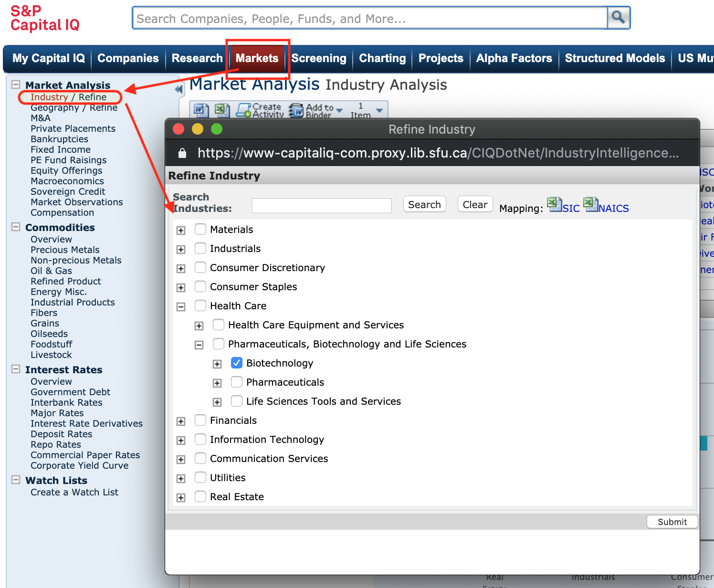The image size is (714, 588).
Task: Expand the Materials tree node
Action: point(181,231)
